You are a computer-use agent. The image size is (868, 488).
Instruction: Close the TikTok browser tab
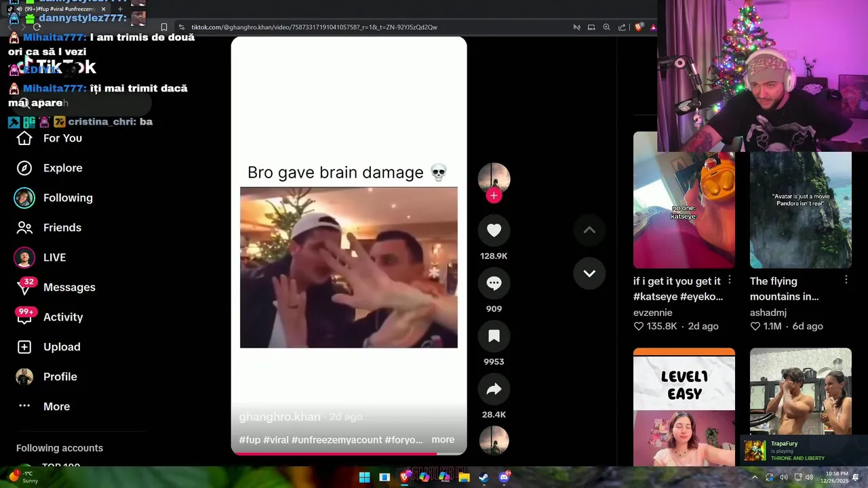[103, 9]
